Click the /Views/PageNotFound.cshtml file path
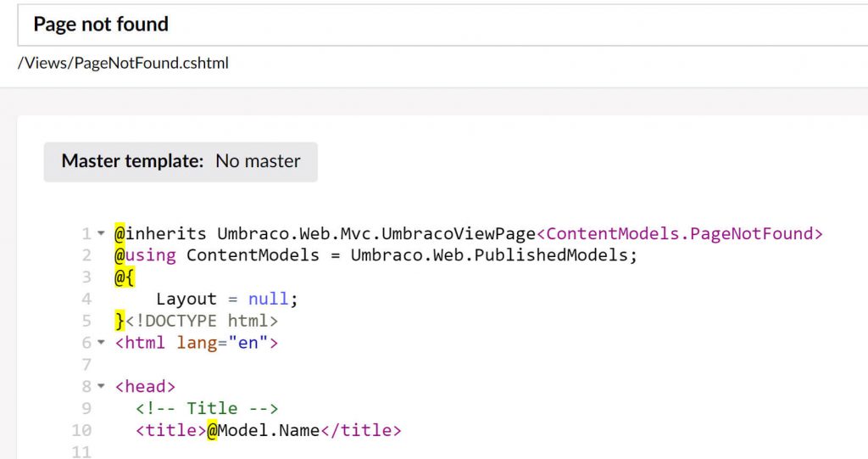This screenshot has height=459, width=868. pos(123,63)
